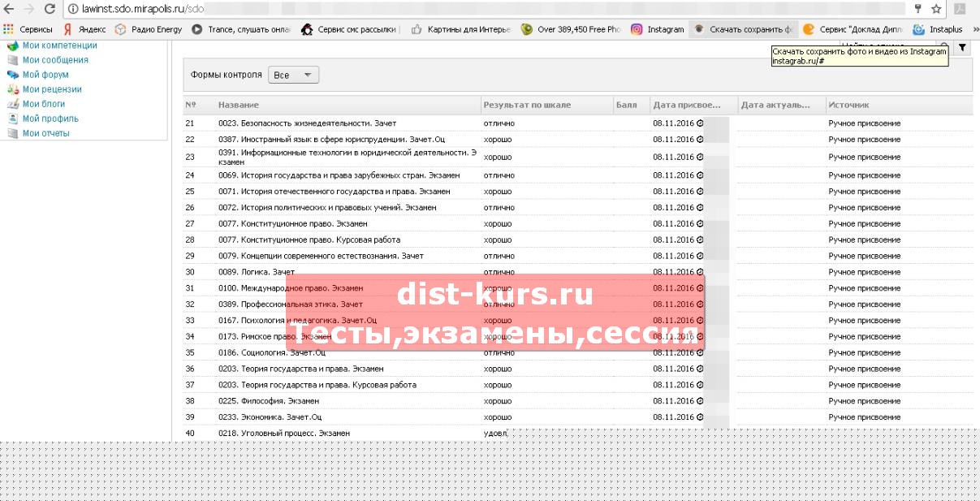Open the Сервисы apps shortcut
Image resolution: width=980 pixels, height=501 pixels.
[x=28, y=29]
